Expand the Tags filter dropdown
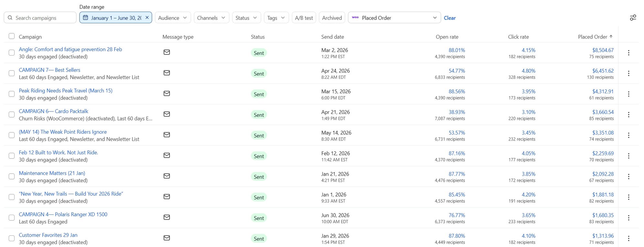644x247 pixels. [x=276, y=18]
